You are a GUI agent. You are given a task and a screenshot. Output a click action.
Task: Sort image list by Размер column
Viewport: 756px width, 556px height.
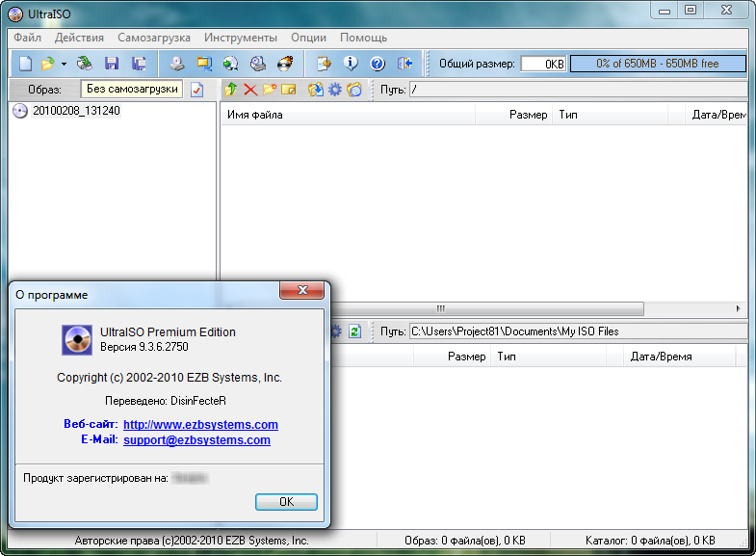pos(514,115)
